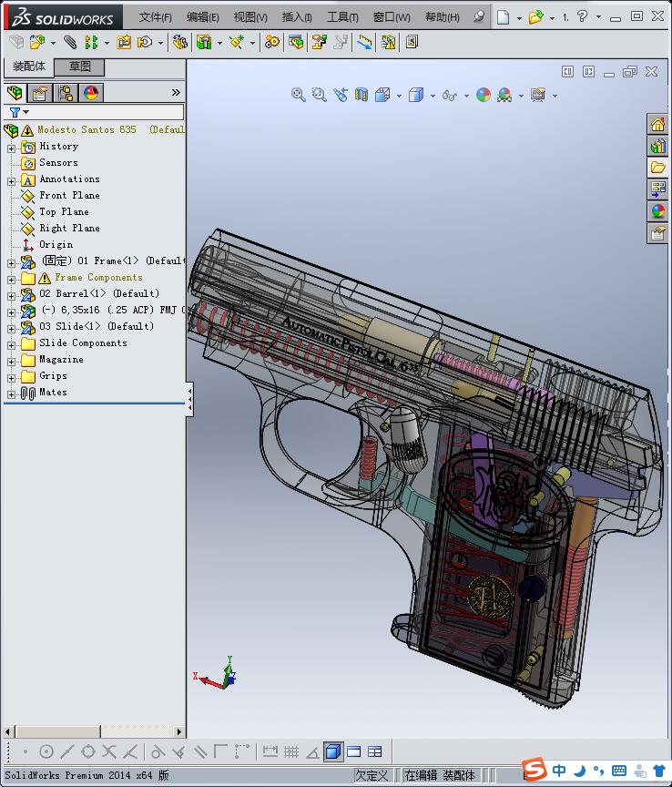Viewport: 672px width, 787px height.
Task: Switch to PropertyManager tab
Action: pyautogui.click(x=40, y=93)
